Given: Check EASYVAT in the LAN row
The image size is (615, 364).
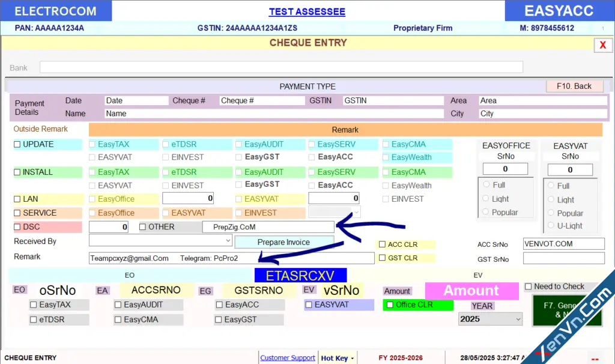Looking at the screenshot, I should pyautogui.click(x=238, y=199).
